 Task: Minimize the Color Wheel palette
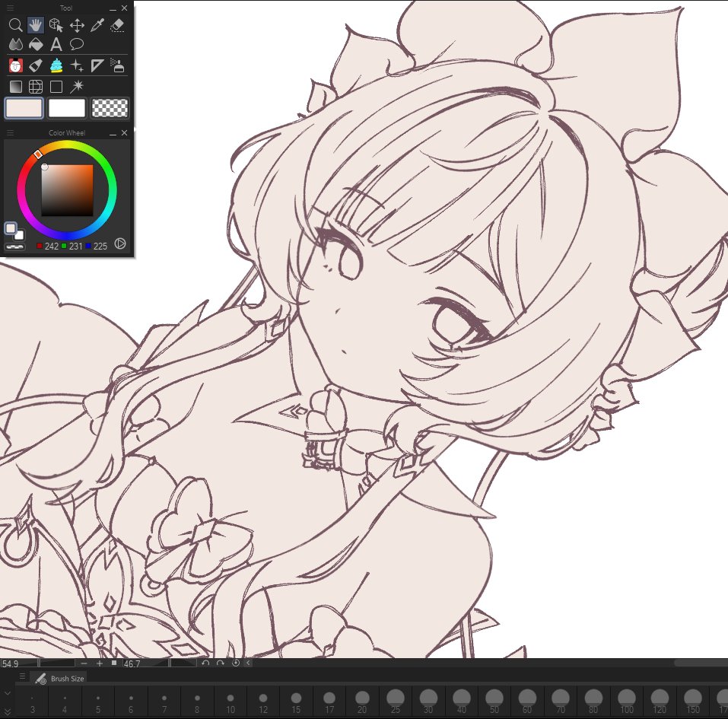pyautogui.click(x=113, y=133)
